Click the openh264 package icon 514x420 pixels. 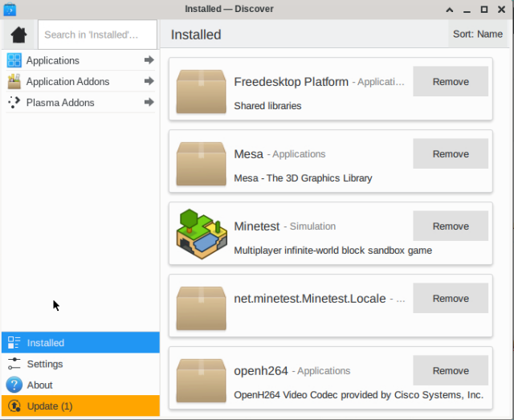(x=201, y=379)
